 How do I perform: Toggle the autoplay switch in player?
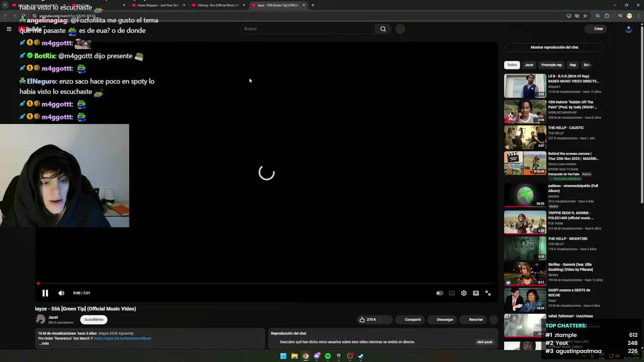[x=439, y=293]
